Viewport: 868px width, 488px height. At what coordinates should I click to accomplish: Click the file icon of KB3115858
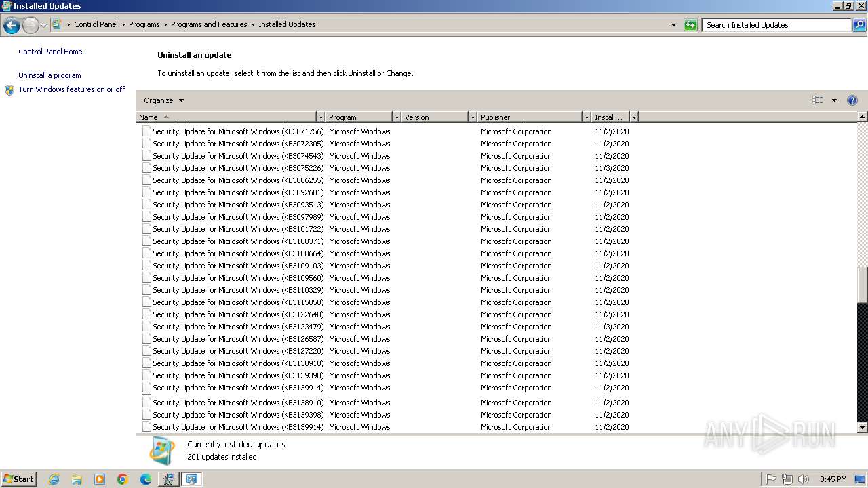point(146,302)
